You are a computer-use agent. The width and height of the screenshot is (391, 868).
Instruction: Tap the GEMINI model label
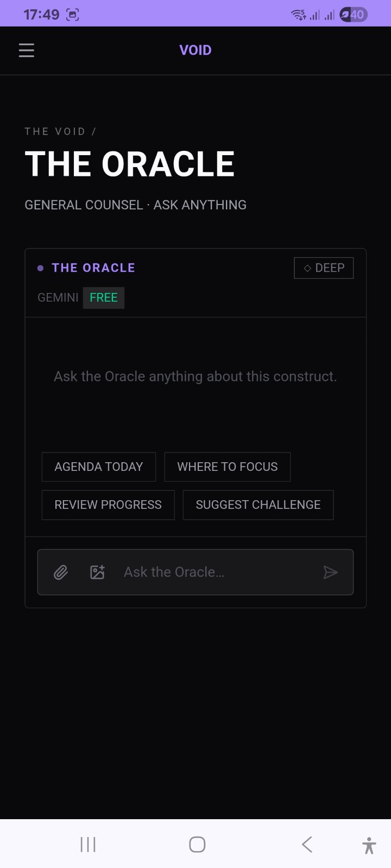(x=58, y=298)
